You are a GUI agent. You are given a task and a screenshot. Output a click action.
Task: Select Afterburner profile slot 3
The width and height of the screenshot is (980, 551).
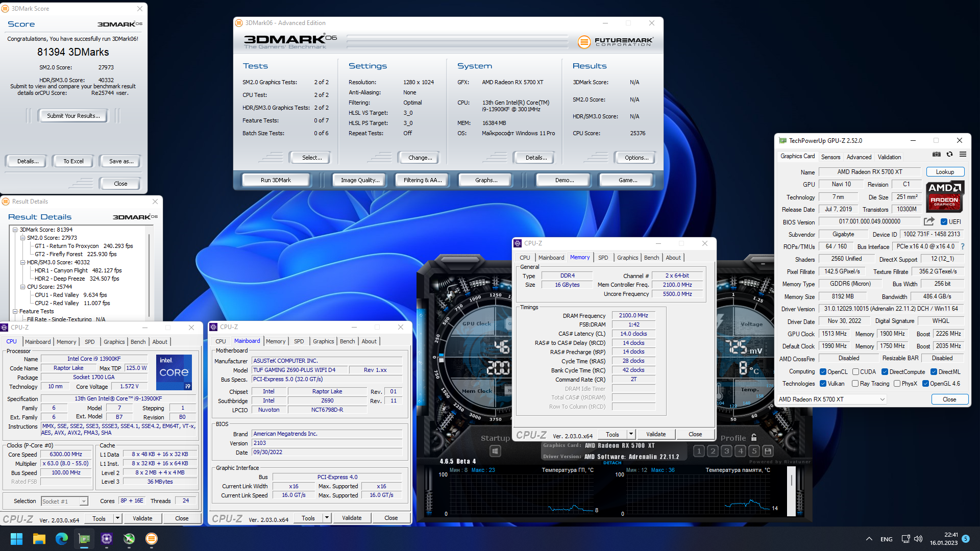[x=727, y=451]
